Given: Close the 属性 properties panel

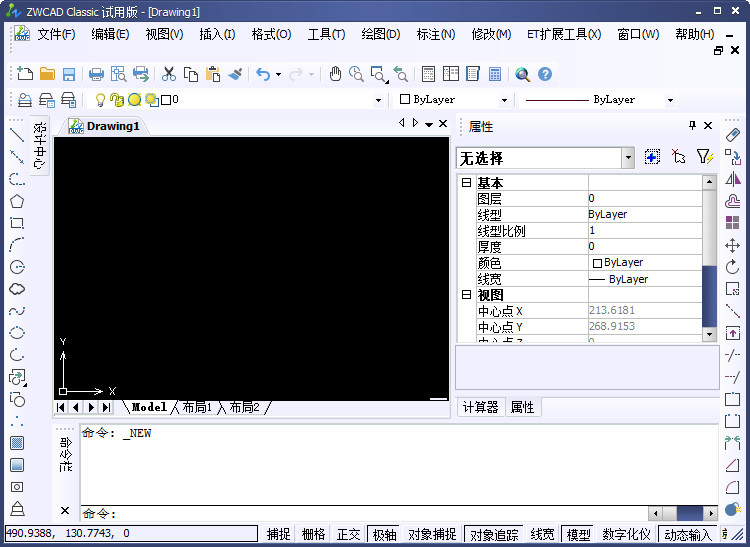Looking at the screenshot, I should pos(708,126).
